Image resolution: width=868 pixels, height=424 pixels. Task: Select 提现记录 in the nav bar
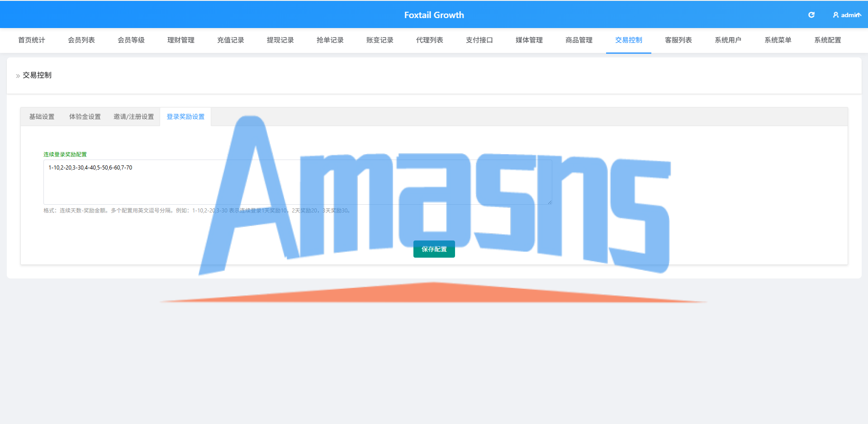[x=280, y=40]
